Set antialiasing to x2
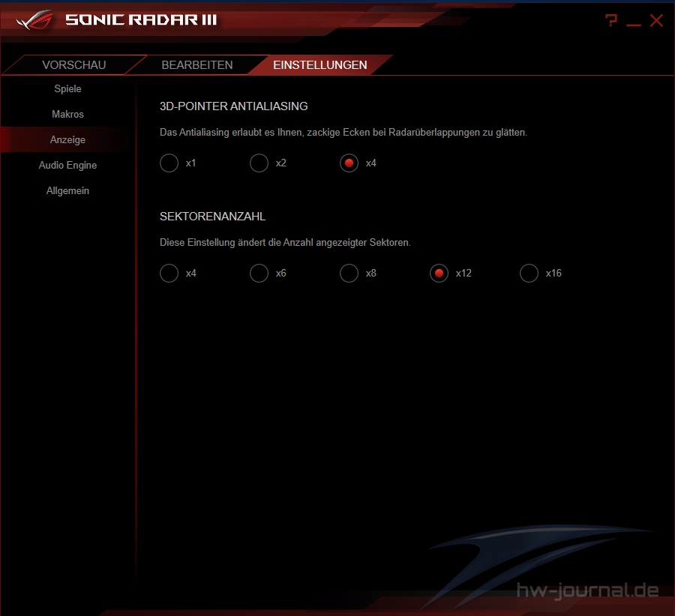 pyautogui.click(x=259, y=163)
